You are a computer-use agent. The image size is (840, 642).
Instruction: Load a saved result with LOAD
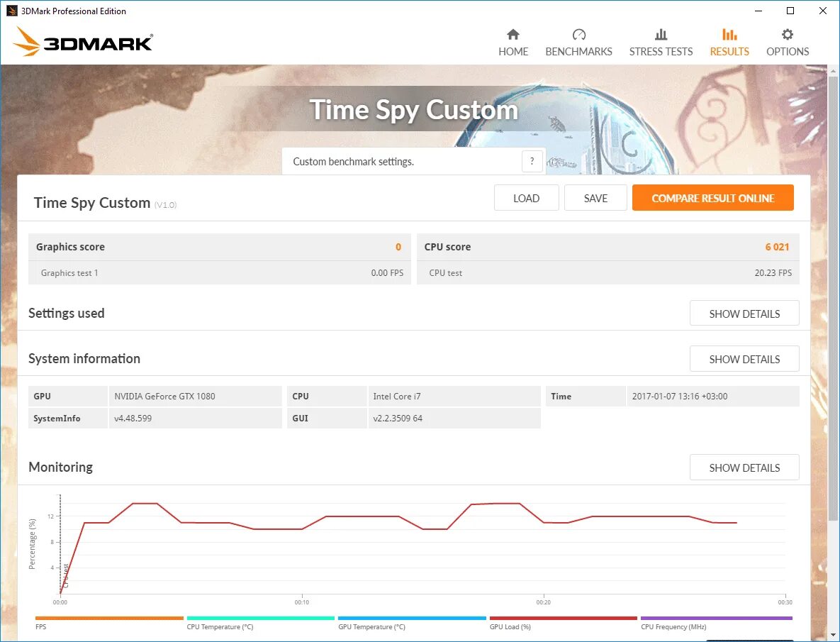coord(526,199)
